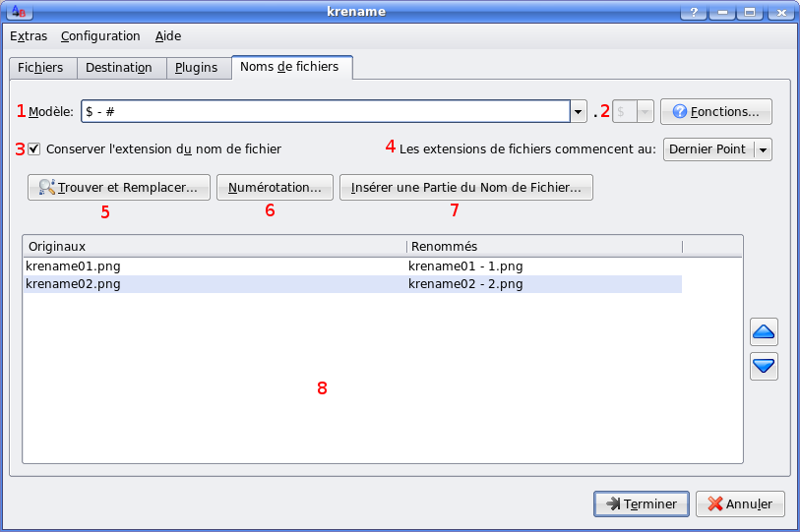
Task: Open the Fonctions dialog
Action: click(x=716, y=112)
